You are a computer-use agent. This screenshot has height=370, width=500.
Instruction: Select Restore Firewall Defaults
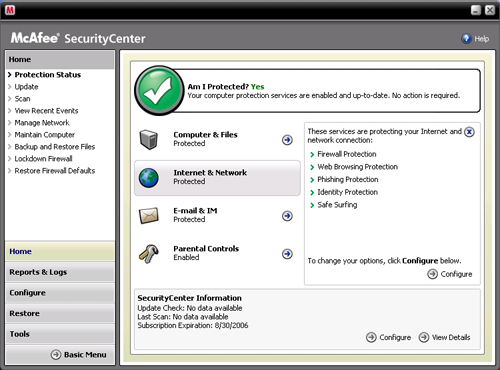coord(55,171)
